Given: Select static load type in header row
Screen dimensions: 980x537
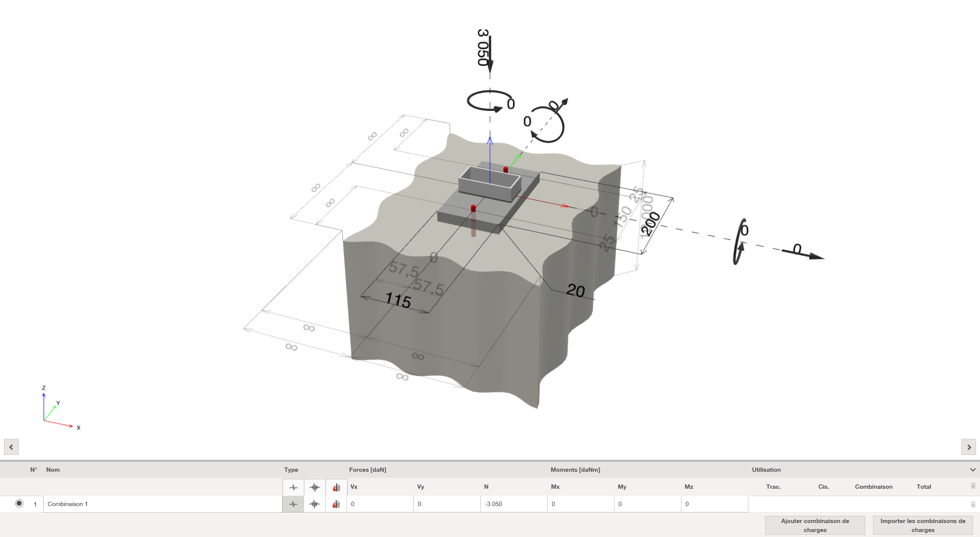Looking at the screenshot, I should click(x=293, y=487).
